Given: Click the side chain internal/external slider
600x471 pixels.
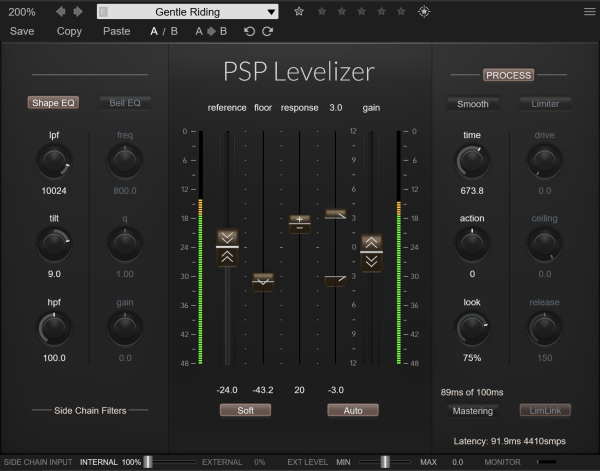Looking at the screenshot, I should pos(170,462).
